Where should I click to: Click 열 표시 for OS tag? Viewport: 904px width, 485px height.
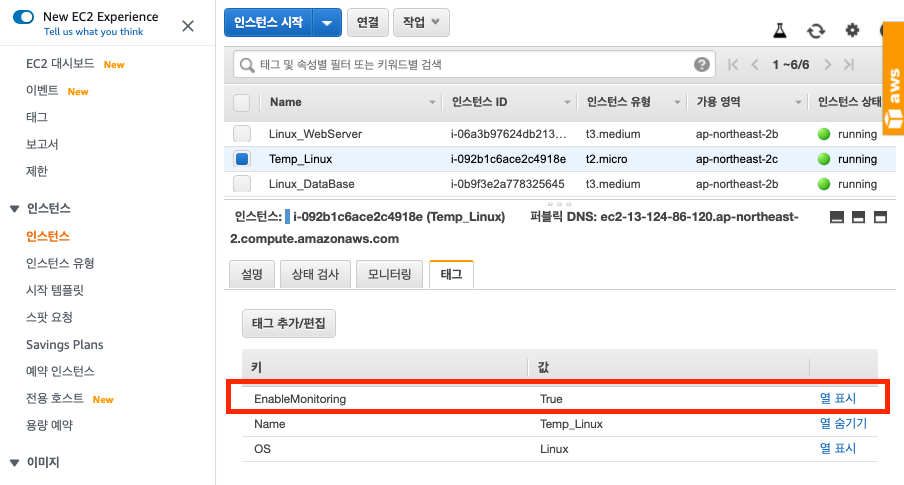(x=838, y=449)
